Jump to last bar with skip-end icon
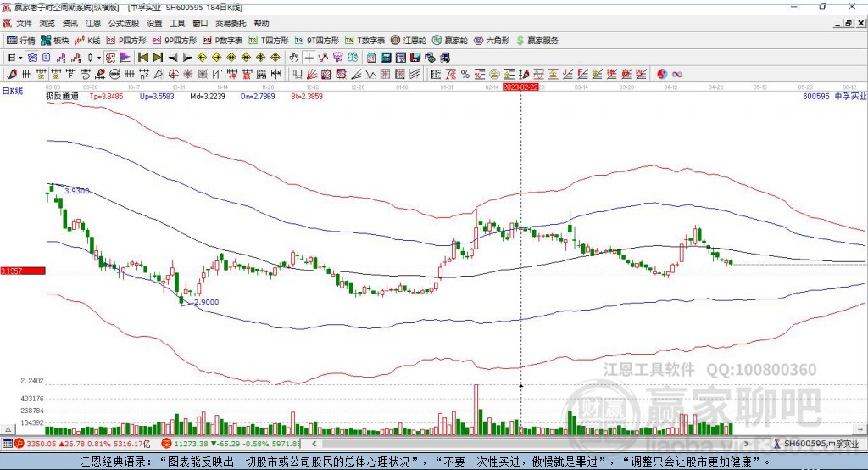Screen dimensions: 868x470 158,58
